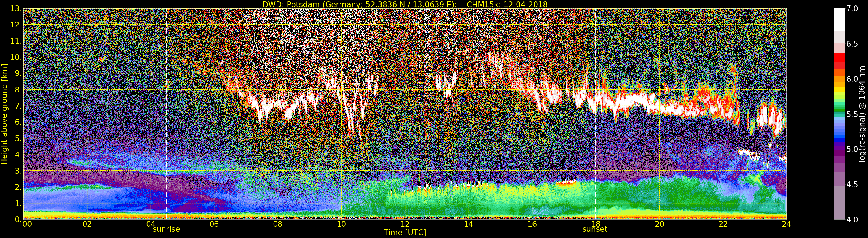
Task: Click x-axis tick label '12'
Action: (405, 224)
